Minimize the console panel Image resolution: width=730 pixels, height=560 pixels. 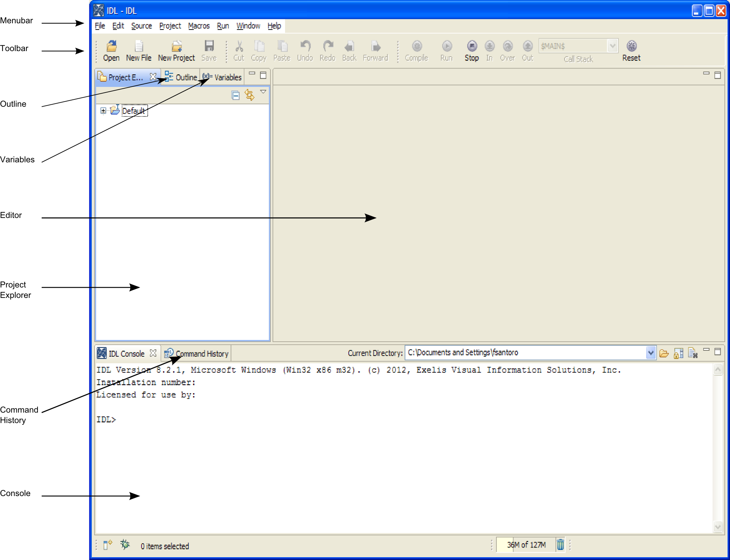pos(706,349)
